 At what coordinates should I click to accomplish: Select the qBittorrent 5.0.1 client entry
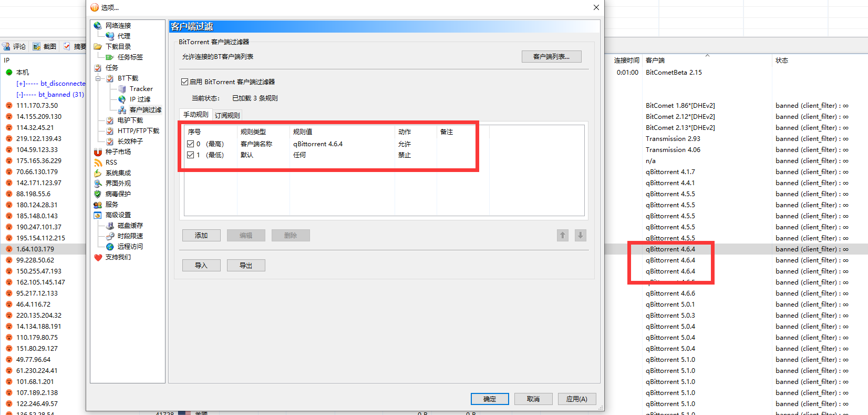(670, 304)
